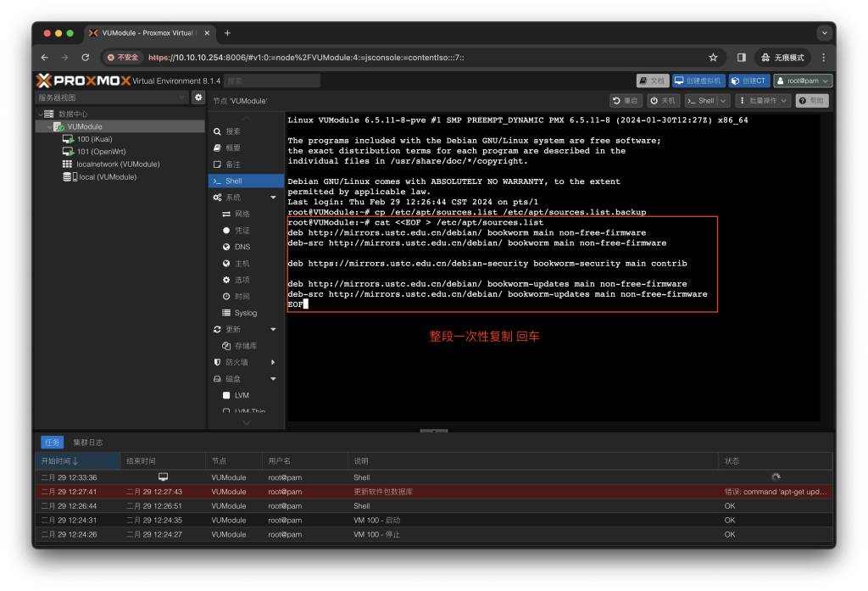This screenshot has width=868, height=591.
Task: Open browser side panel icon
Action: tap(741, 58)
